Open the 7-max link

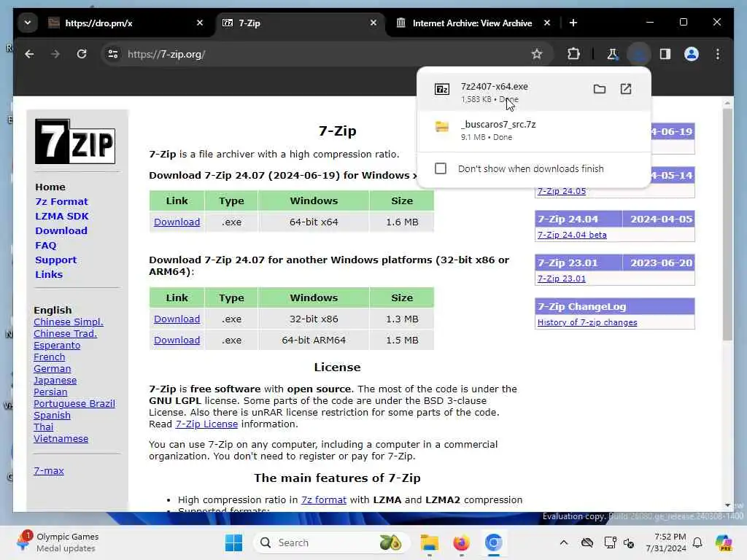(49, 470)
